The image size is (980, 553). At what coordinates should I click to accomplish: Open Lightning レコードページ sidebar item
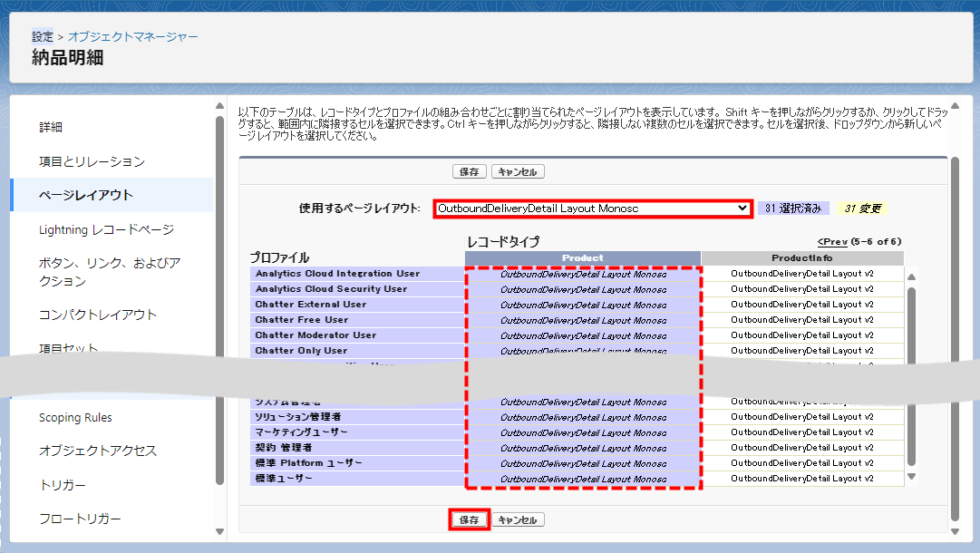coord(106,230)
